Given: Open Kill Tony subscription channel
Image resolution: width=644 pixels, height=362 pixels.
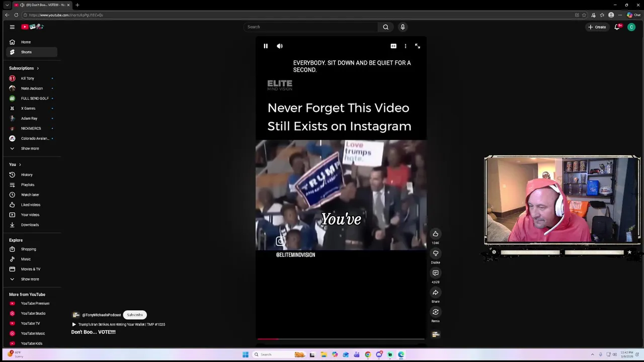Looking at the screenshot, I should pos(32,78).
